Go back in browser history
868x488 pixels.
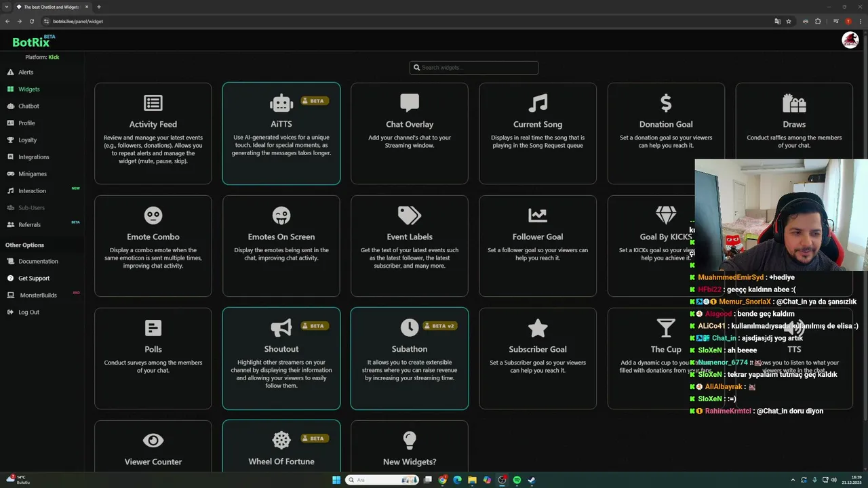click(7, 21)
